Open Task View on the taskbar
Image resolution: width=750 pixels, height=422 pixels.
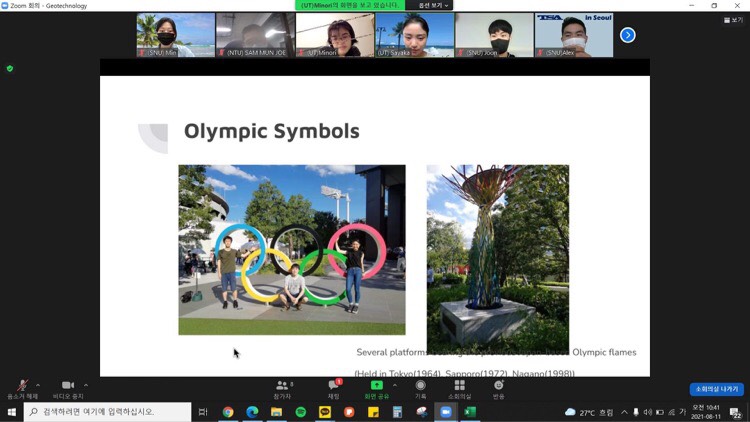203,411
